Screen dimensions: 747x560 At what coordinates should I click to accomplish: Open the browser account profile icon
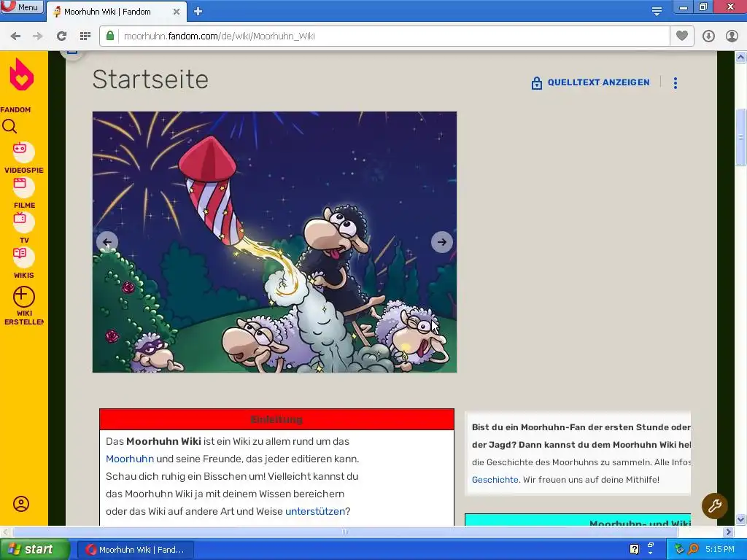pyautogui.click(x=732, y=36)
